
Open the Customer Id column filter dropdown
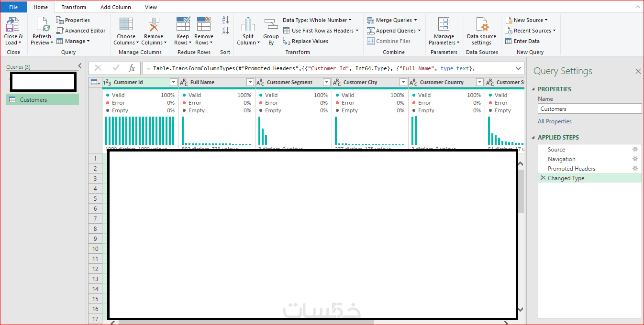[x=174, y=82]
